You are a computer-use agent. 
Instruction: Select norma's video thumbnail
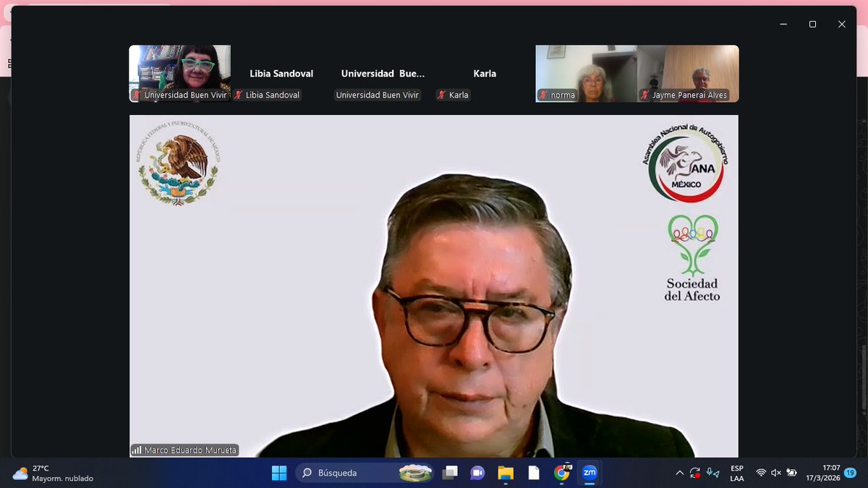tap(586, 73)
